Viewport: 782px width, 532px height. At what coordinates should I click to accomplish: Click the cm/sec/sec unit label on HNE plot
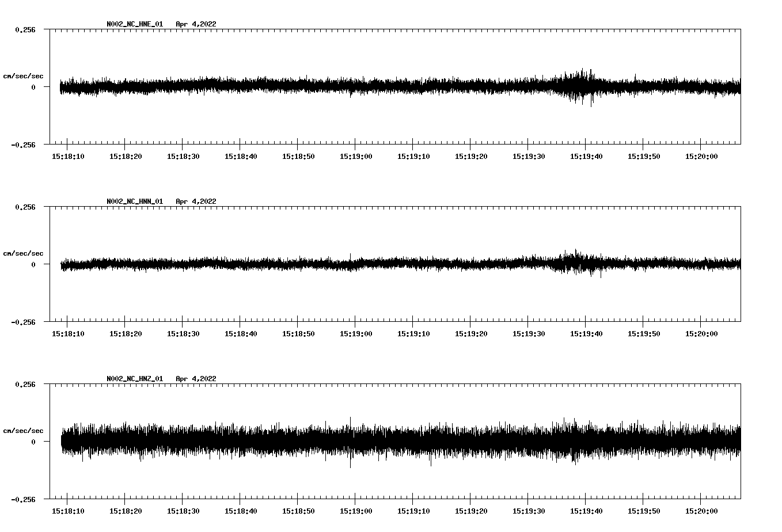click(x=23, y=76)
